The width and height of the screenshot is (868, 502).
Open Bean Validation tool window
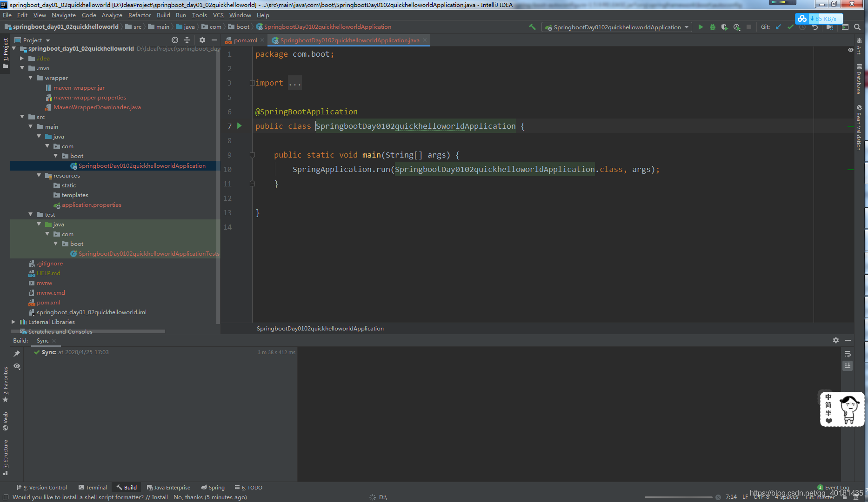[859, 127]
